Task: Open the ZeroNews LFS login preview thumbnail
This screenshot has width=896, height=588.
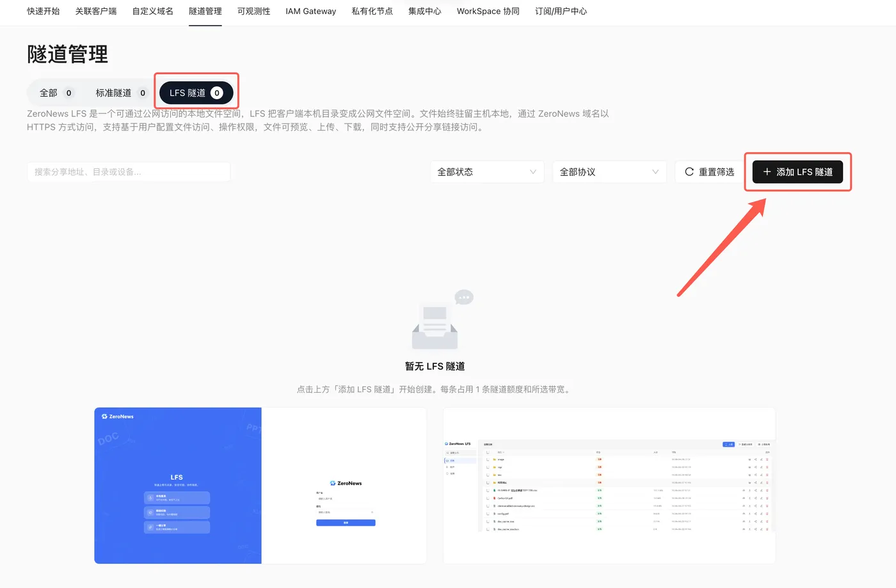Action: (260, 486)
